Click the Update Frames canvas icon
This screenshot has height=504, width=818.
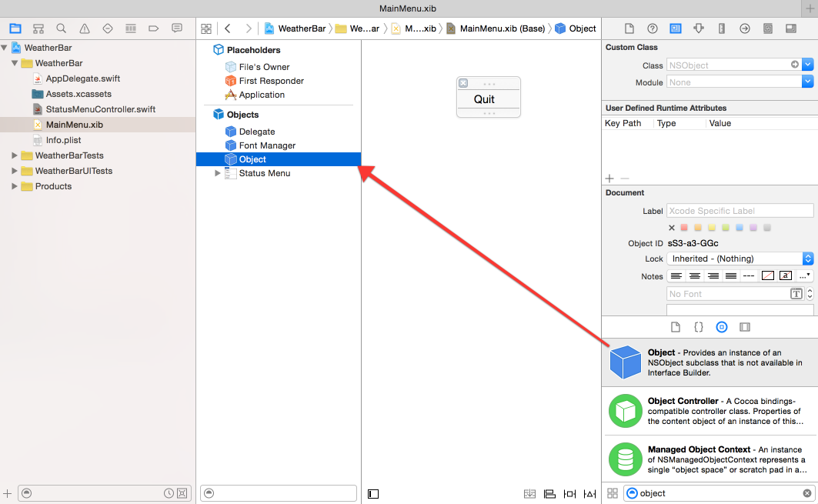click(x=529, y=493)
